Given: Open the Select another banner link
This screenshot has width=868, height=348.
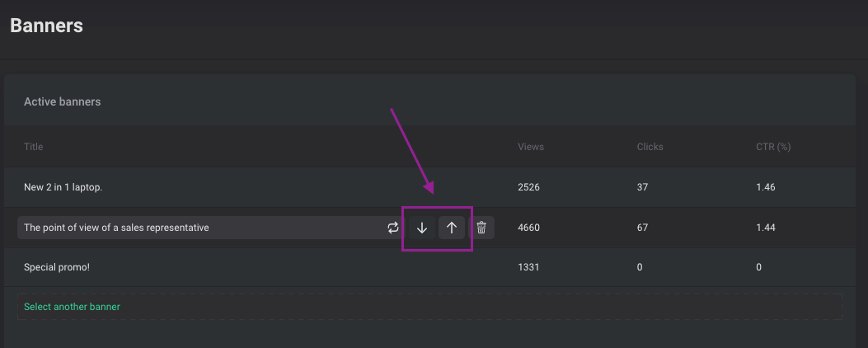Looking at the screenshot, I should click(x=72, y=307).
